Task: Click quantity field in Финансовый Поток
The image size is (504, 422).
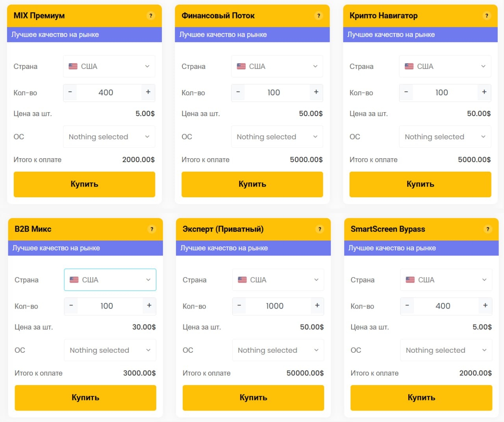Action: pyautogui.click(x=274, y=93)
